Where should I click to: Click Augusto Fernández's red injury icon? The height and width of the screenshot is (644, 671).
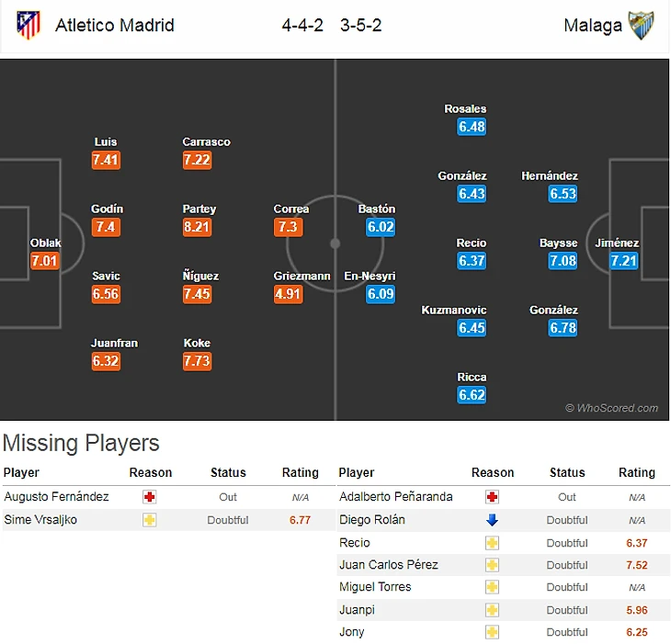point(150,497)
